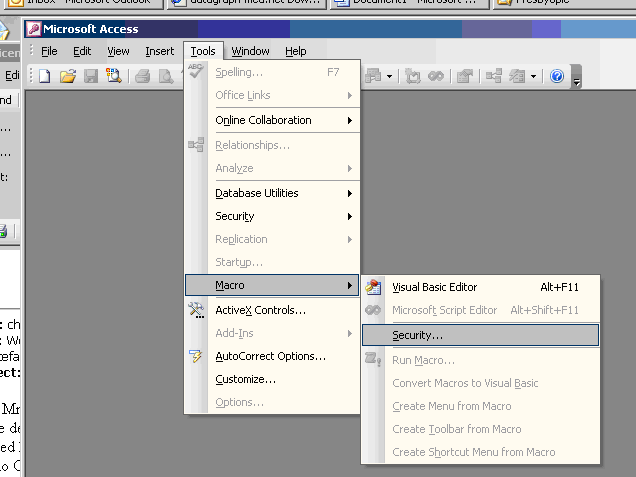Click the Script Editor toolbar icon
This screenshot has height=477, width=636.
(436, 76)
